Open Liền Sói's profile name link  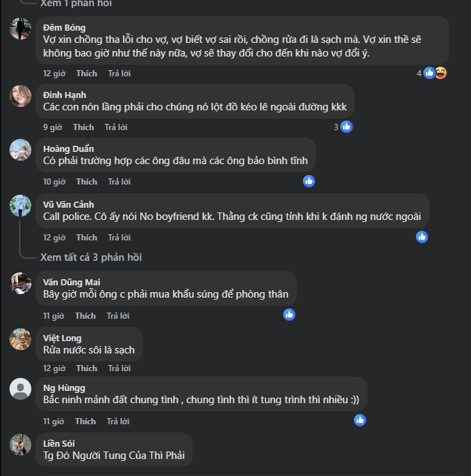point(60,443)
